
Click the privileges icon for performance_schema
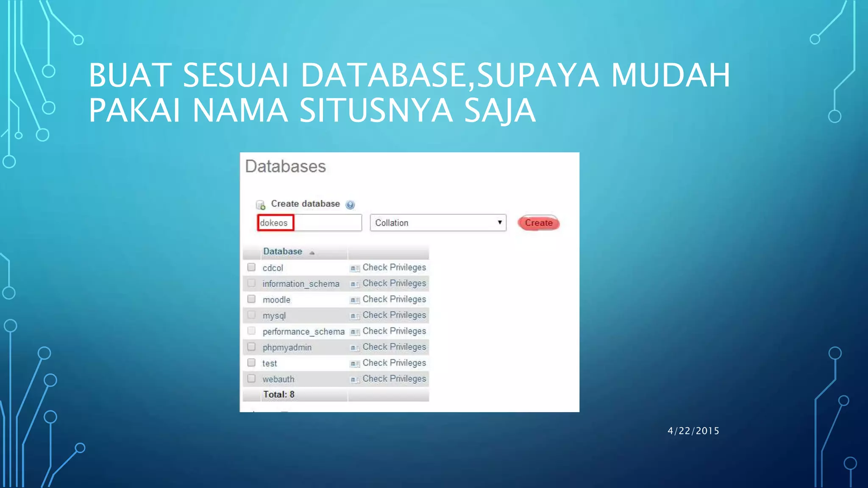click(355, 332)
